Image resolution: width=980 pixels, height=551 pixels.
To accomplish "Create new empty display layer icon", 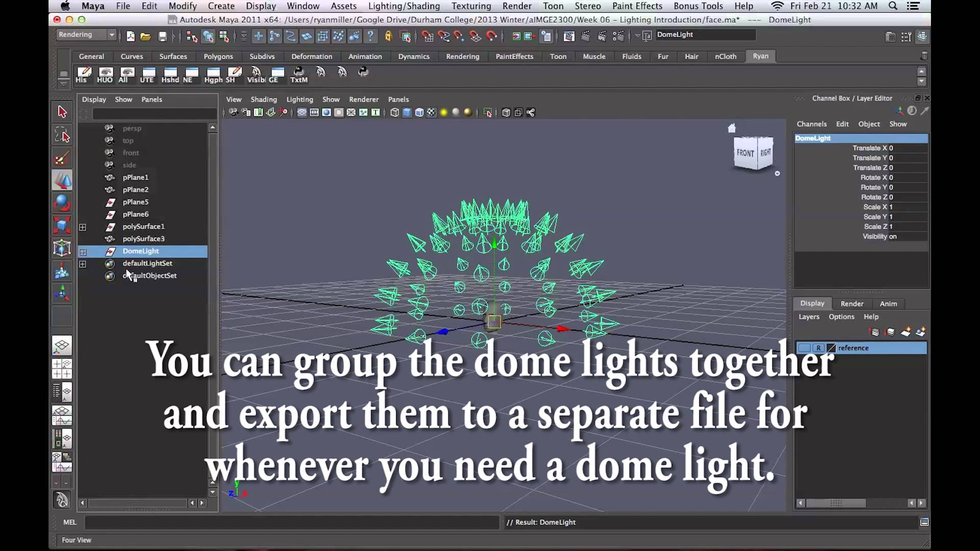I will (905, 332).
